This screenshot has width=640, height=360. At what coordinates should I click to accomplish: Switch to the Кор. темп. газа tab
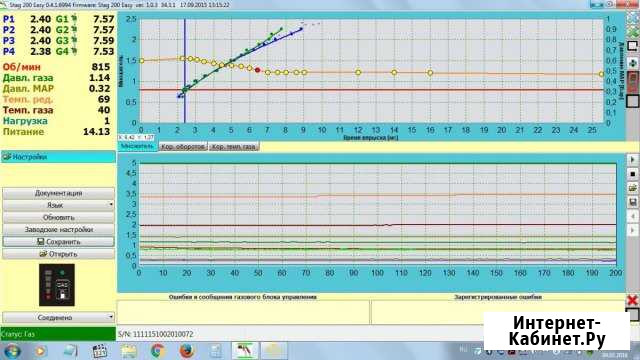click(234, 147)
